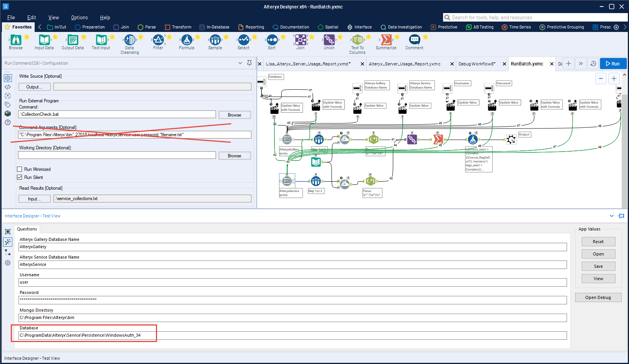Screen dimensions: 629x364
Task: Click the Mongo Directory input field
Action: (x=293, y=318)
